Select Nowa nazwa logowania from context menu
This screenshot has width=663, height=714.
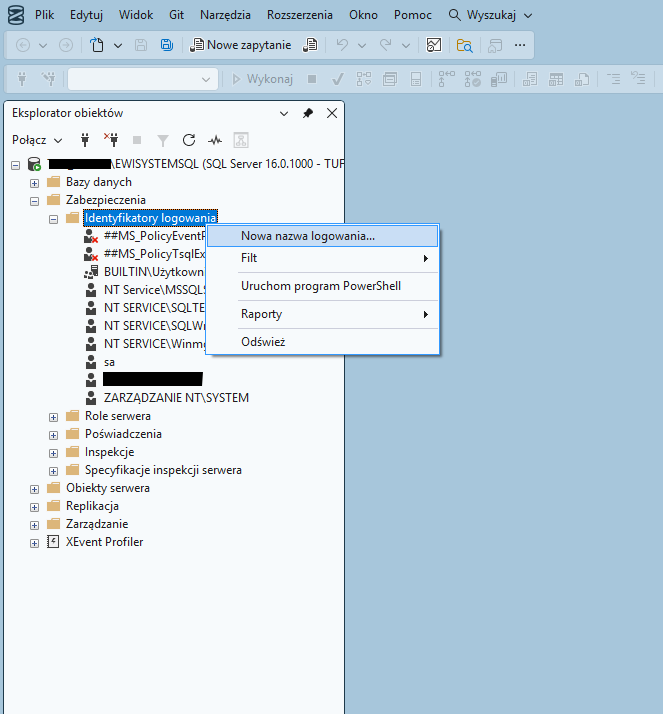point(308,236)
